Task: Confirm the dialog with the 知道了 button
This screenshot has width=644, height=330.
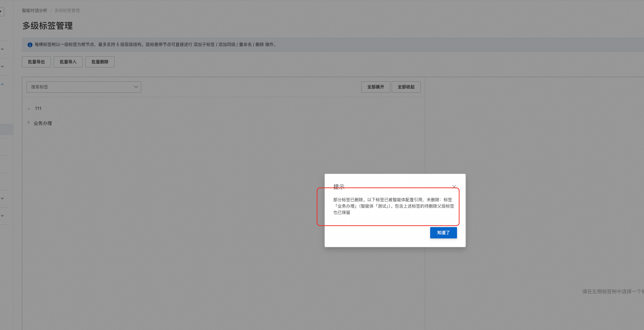Action: [443, 233]
